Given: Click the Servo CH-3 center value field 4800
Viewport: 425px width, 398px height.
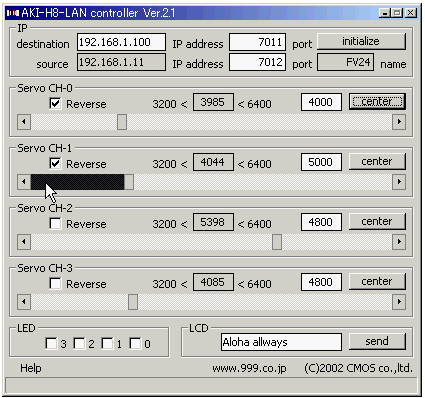Looking at the screenshot, I should (321, 282).
